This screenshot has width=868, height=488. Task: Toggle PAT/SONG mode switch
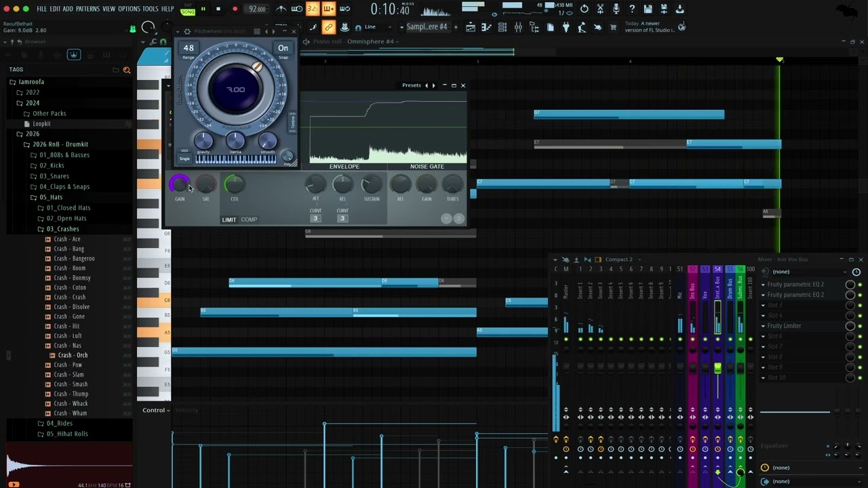click(x=188, y=9)
